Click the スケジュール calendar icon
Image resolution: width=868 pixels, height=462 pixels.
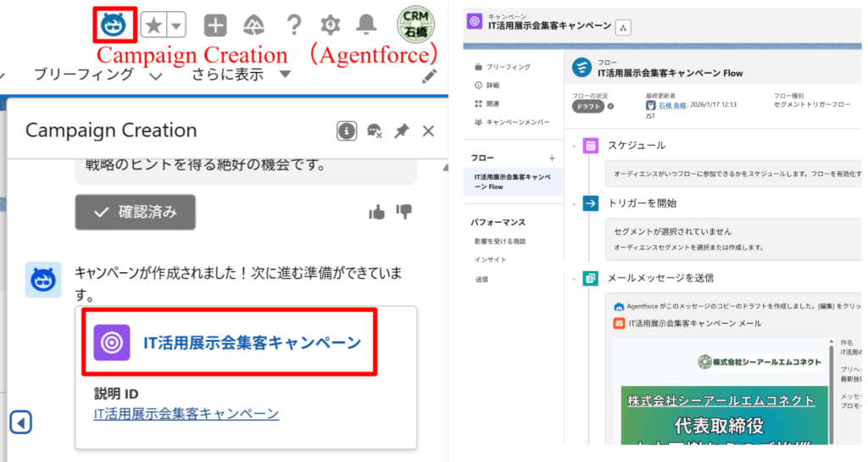click(x=591, y=146)
